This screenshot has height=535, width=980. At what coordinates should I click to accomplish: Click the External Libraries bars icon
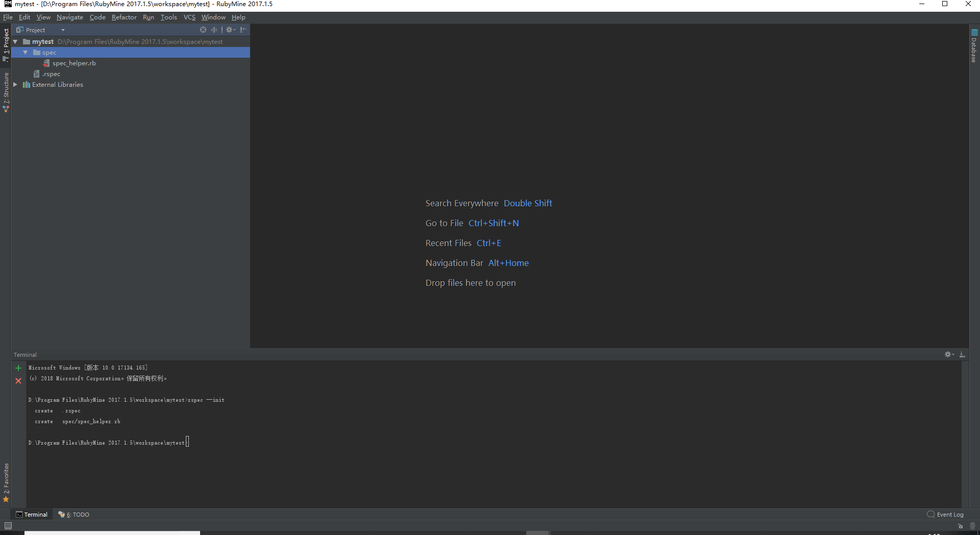point(27,85)
